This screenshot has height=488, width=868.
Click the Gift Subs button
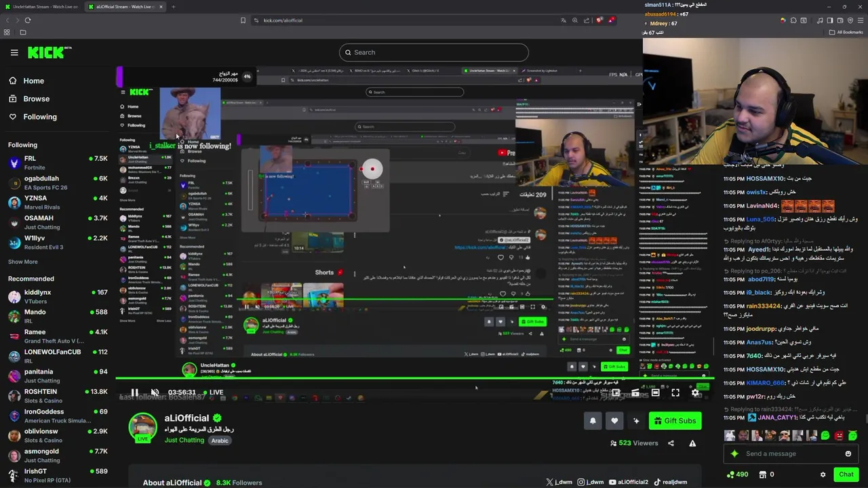click(x=675, y=421)
